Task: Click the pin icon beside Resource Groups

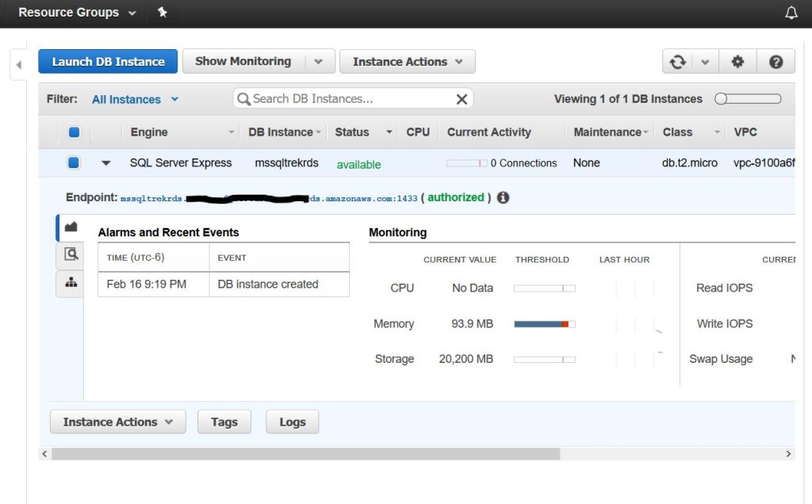Action: click(x=163, y=13)
